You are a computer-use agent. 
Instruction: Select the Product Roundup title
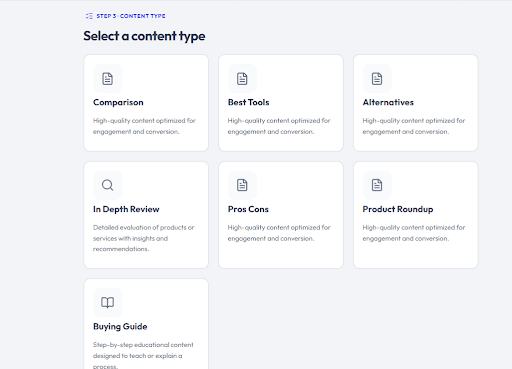tap(398, 209)
